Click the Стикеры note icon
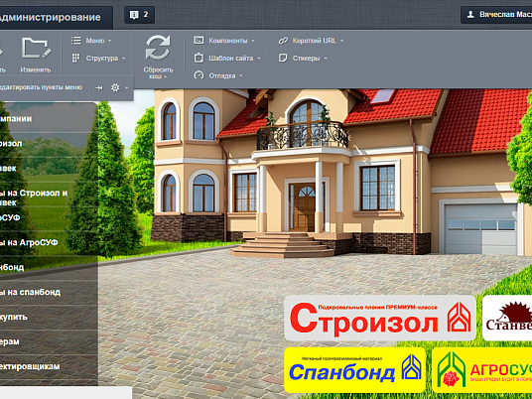The height and width of the screenshot is (399, 532). click(283, 58)
